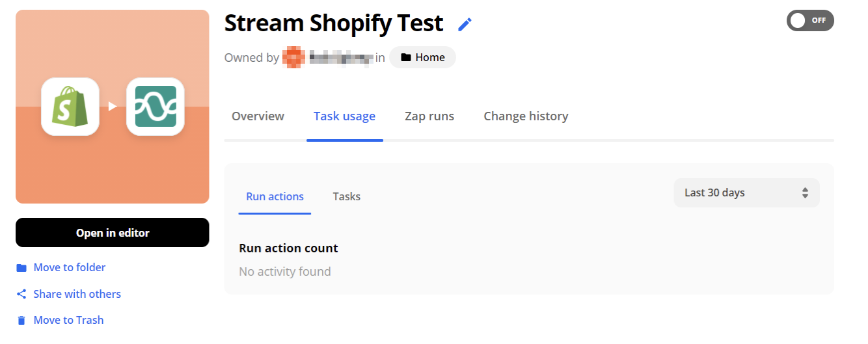Click the Move to folder link

pyautogui.click(x=69, y=267)
